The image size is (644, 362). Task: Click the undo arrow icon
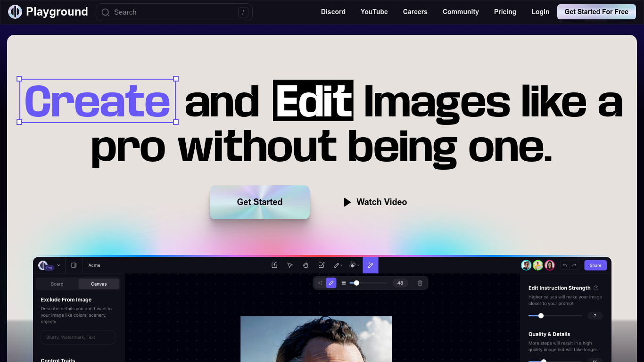(x=565, y=265)
